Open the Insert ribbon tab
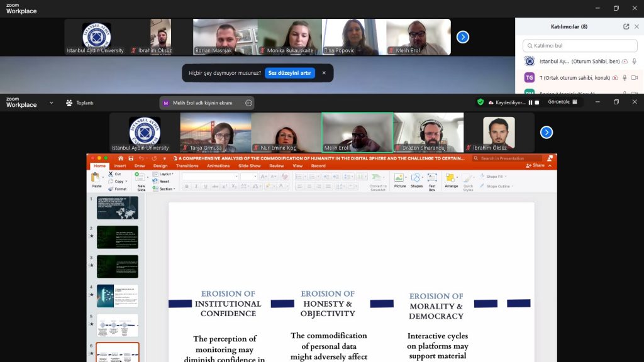 (120, 166)
